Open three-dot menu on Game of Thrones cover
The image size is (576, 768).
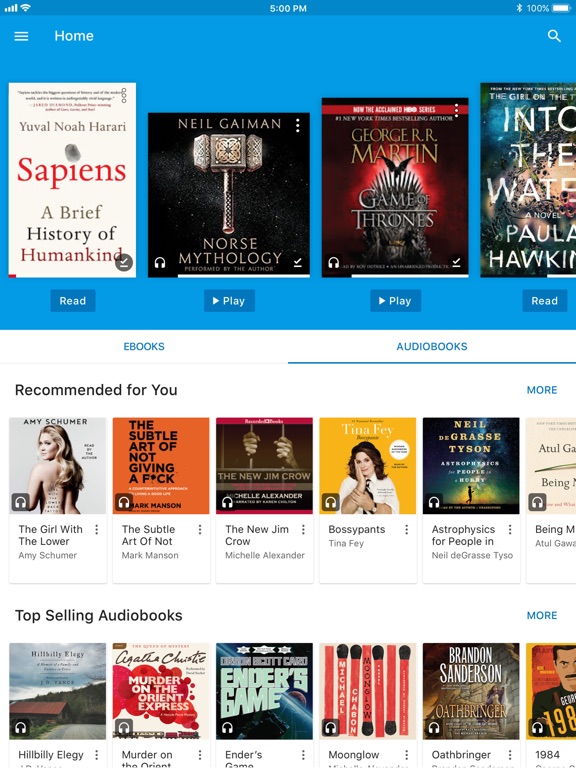(456, 110)
